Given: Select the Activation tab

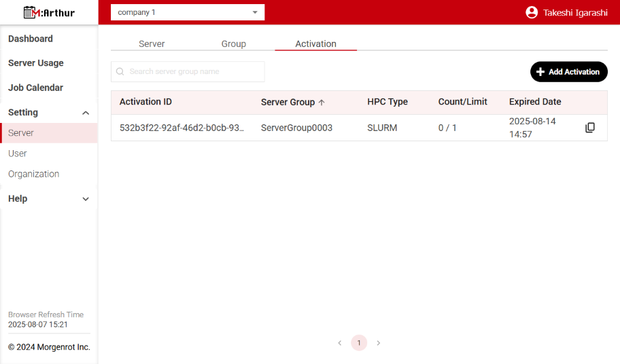Looking at the screenshot, I should [315, 43].
